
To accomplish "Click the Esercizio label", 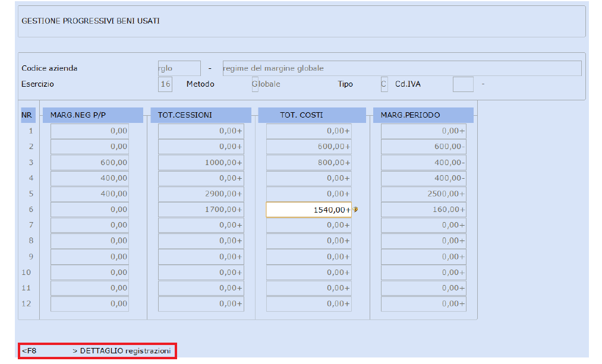I will (x=37, y=84).
